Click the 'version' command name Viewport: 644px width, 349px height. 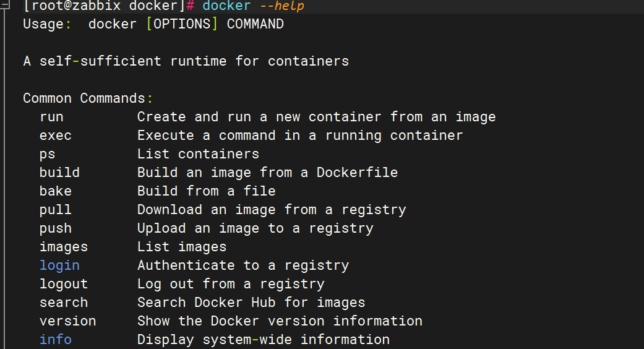(x=68, y=321)
